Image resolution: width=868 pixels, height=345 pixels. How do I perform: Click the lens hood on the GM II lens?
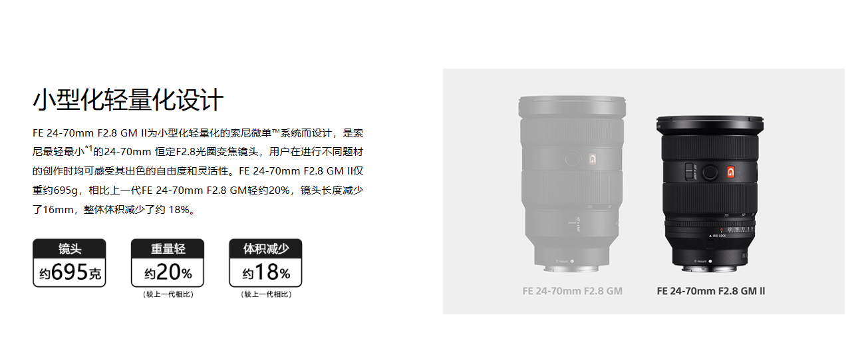tap(710, 125)
